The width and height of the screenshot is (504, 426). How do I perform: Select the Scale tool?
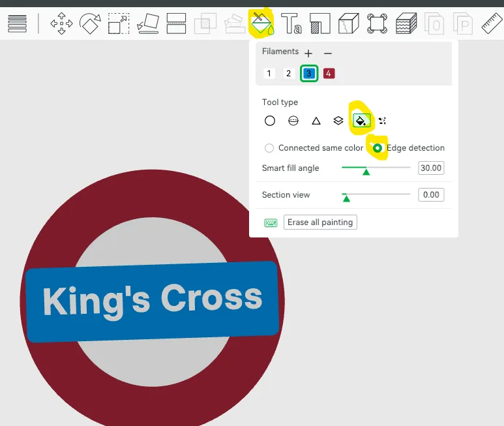coord(119,23)
